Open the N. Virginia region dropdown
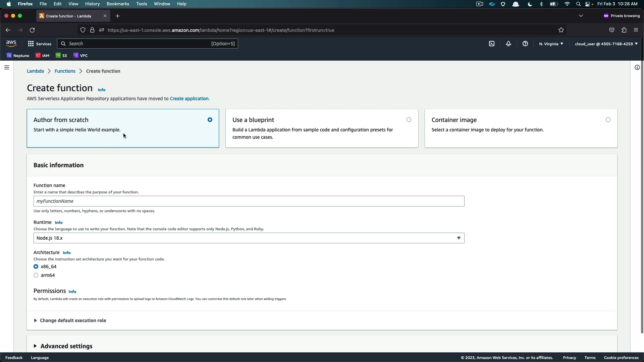 point(551,44)
